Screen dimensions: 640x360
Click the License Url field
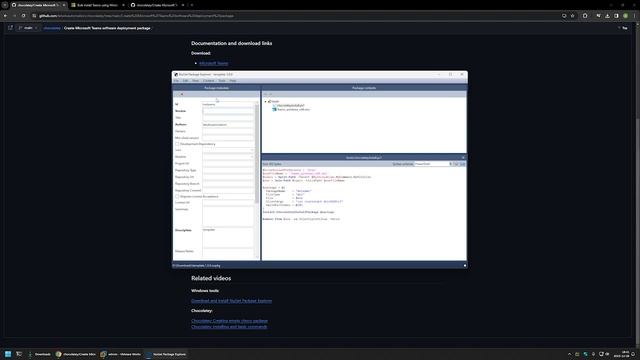click(x=228, y=202)
